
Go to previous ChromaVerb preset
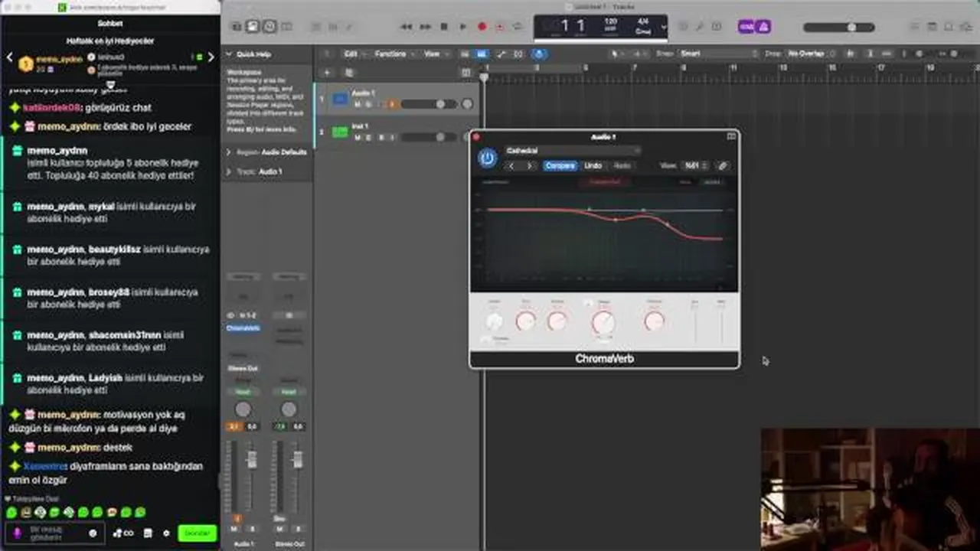pyautogui.click(x=512, y=166)
